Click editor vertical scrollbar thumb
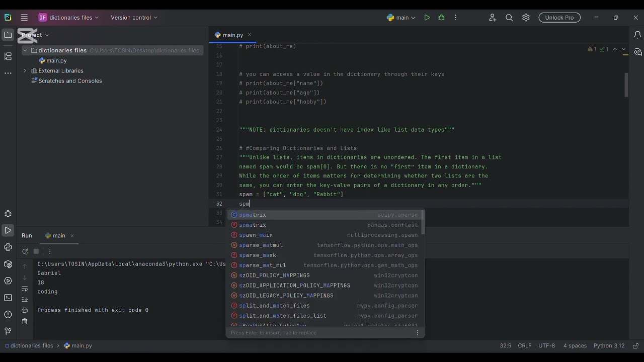Image resolution: width=644 pixels, height=362 pixels. pyautogui.click(x=626, y=85)
